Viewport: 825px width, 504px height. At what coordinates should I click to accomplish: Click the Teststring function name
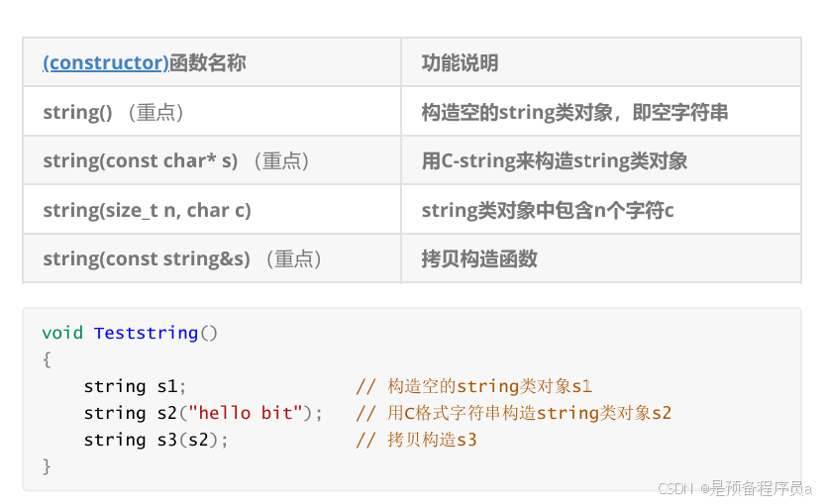[146, 333]
